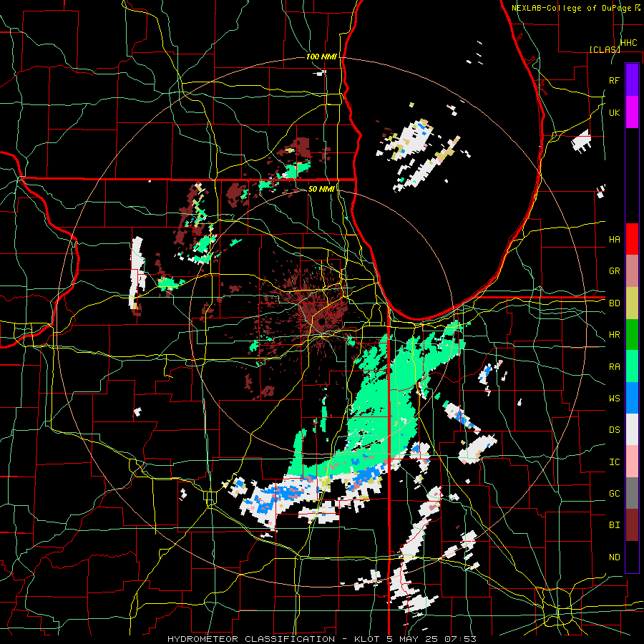Image resolution: width=644 pixels, height=644 pixels.
Task: Click the IC label in the legend
Action: coord(614,462)
